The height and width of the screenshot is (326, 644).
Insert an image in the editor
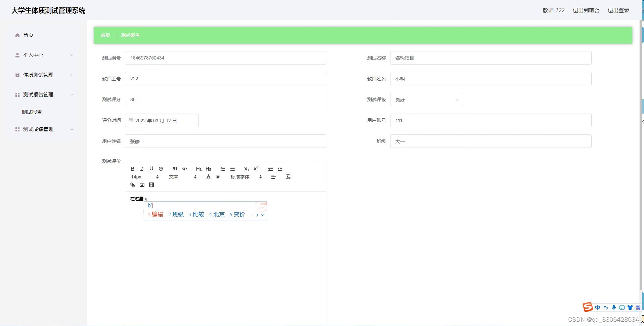tap(142, 185)
